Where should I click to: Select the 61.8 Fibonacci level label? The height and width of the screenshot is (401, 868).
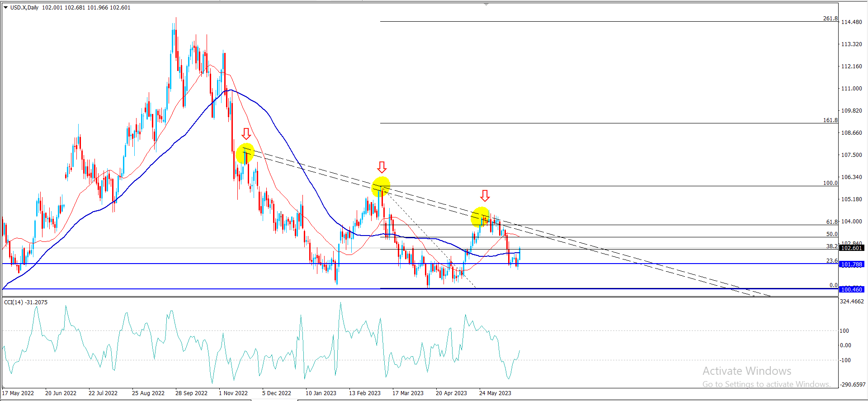pyautogui.click(x=832, y=222)
